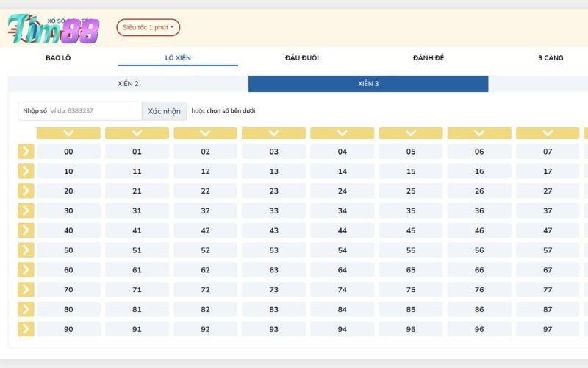Select entire row starting with 10
Image resolution: width=588 pixels, height=368 pixels.
coord(26,171)
